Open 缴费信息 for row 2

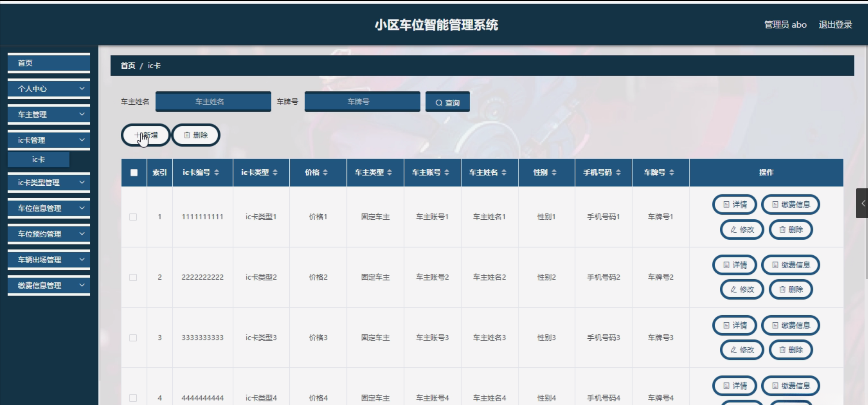point(790,265)
